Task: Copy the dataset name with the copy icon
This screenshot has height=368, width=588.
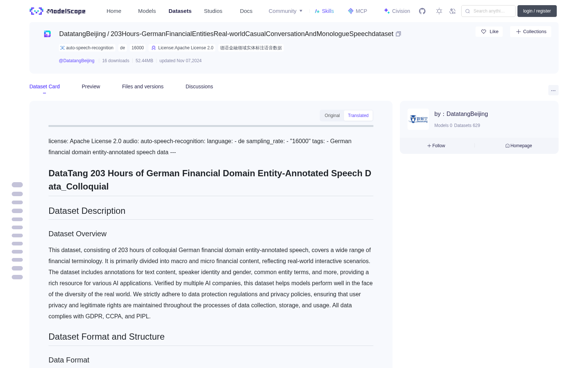Action: (398, 34)
